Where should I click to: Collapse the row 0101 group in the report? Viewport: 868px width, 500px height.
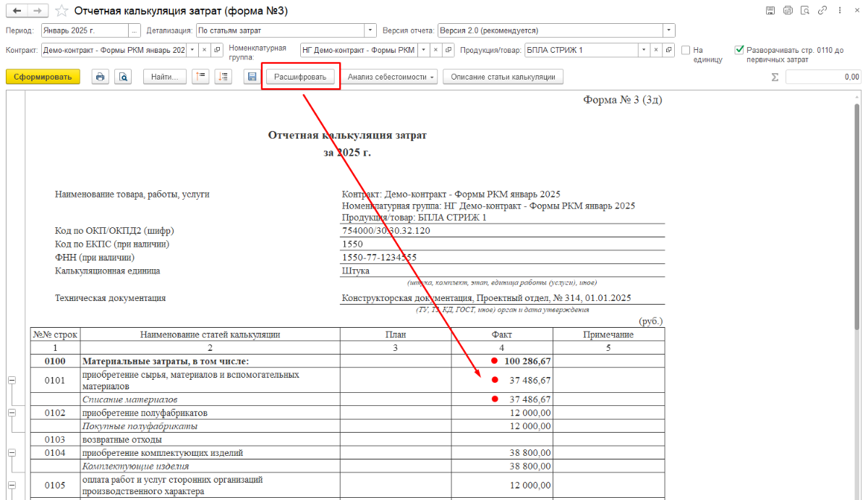[12, 380]
